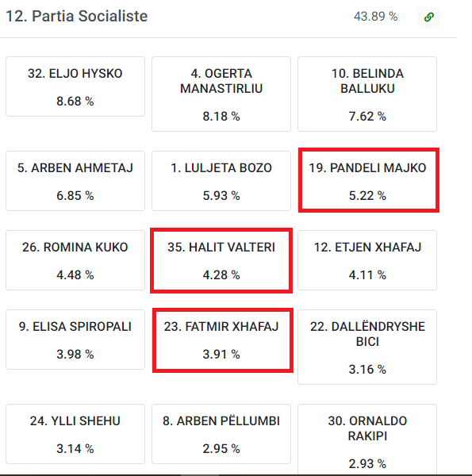Select the Etjen Xhafaj candidate card
Image resolution: width=472 pixels, height=476 pixels.
click(367, 260)
